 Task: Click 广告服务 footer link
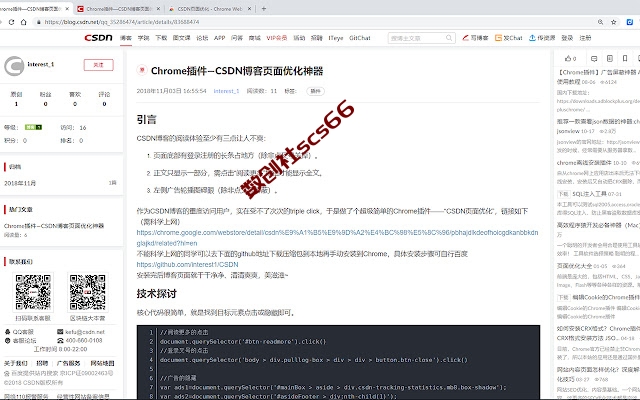[69, 363]
